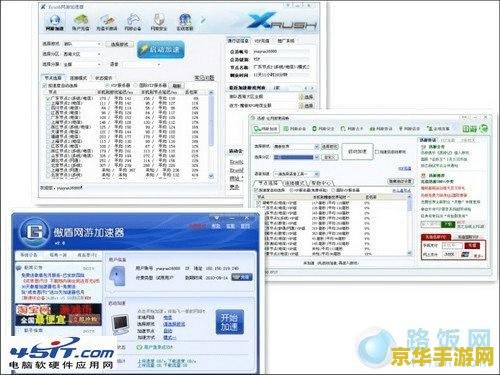The height and width of the screenshot is (375, 500).
Task: Open the voice dropdown in XRush
Action: [x=141, y=64]
